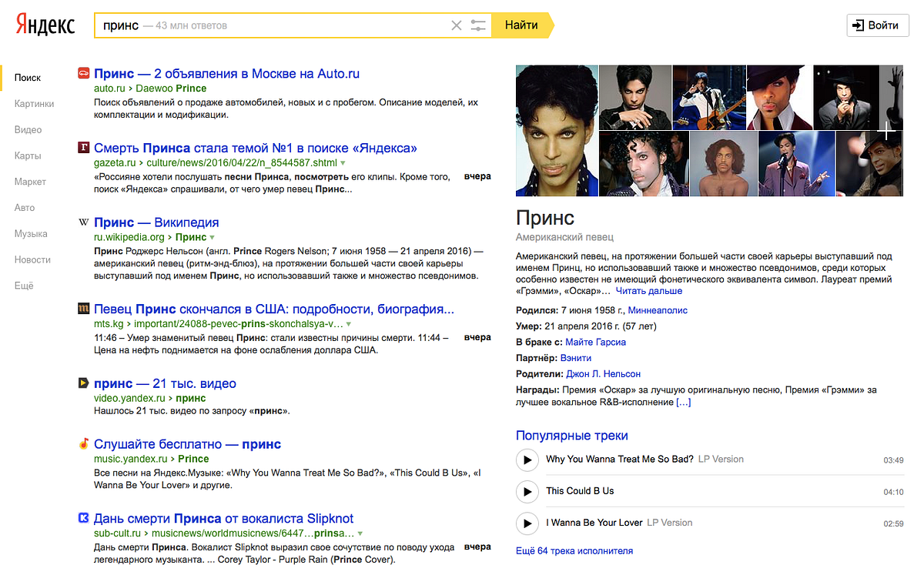This screenshot has width=924, height=575.
Task: Click the login arrow icon in the Войти button
Action: (x=859, y=25)
